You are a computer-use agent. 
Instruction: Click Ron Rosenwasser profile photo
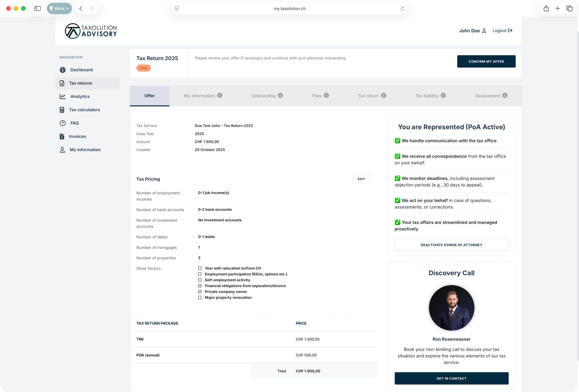(x=451, y=308)
